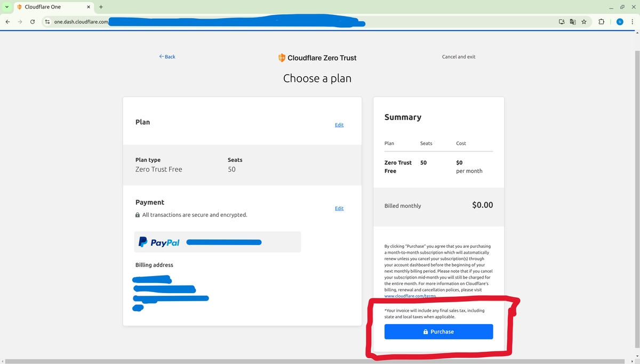Go back using the Back link

(167, 56)
